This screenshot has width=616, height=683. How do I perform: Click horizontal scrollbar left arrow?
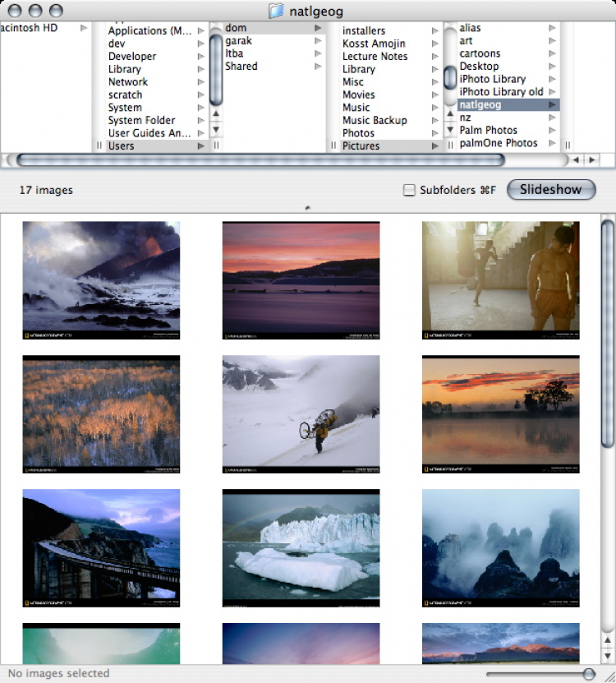pos(576,160)
